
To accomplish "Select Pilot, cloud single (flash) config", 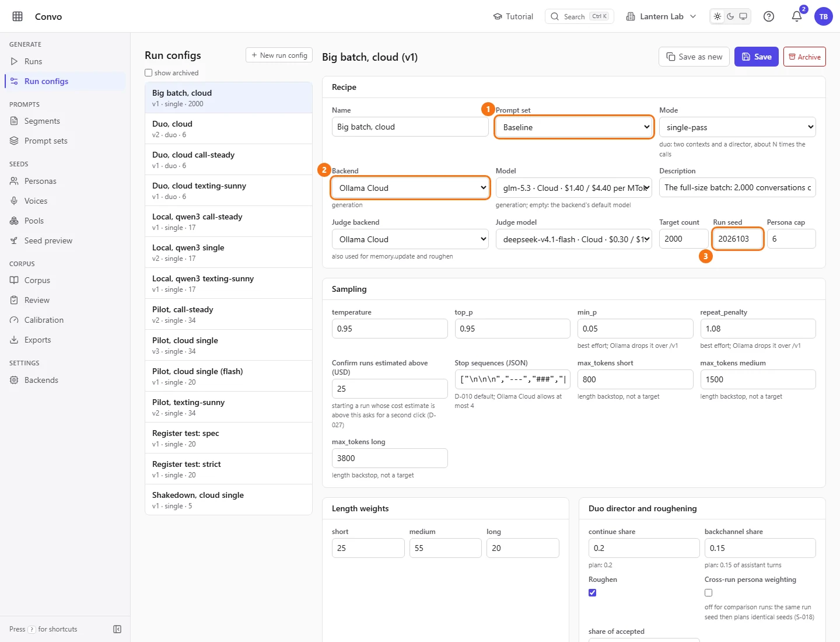I will 229,376.
